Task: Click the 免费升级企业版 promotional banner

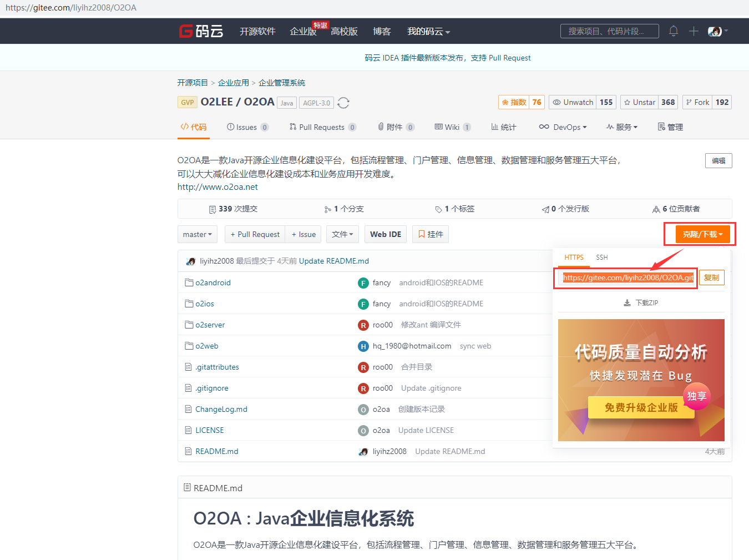Action: pyautogui.click(x=640, y=407)
